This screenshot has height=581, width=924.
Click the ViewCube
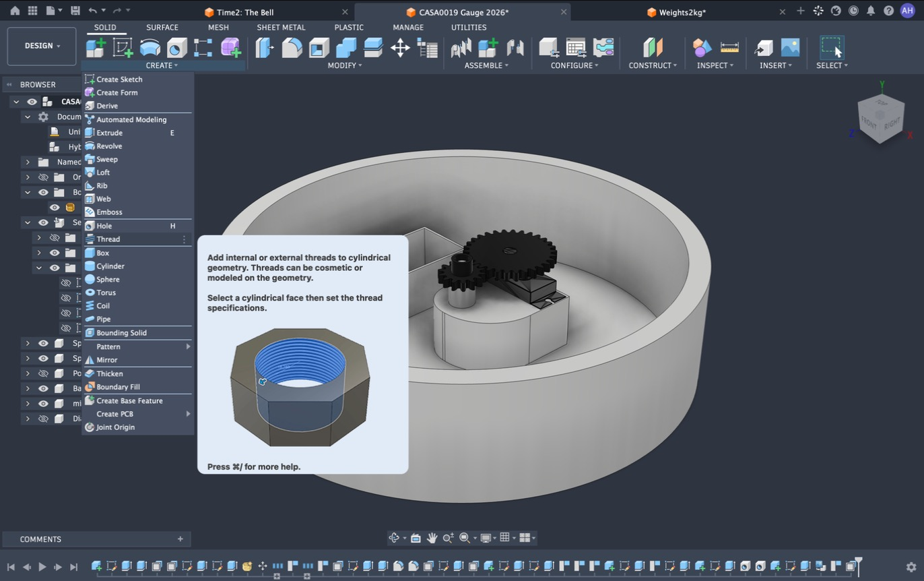coord(880,118)
